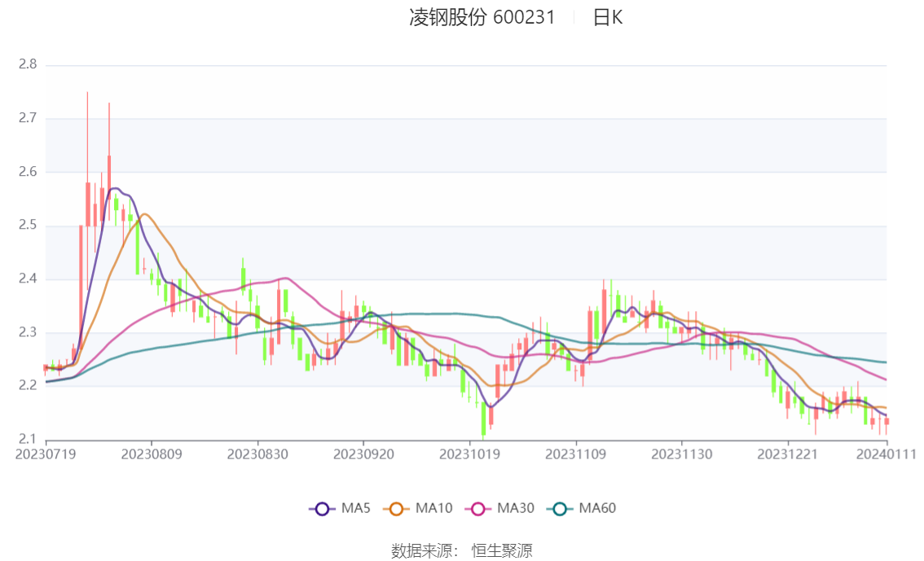
Task: Click the chart title 凌钢股份 600231
Action: coord(482,17)
